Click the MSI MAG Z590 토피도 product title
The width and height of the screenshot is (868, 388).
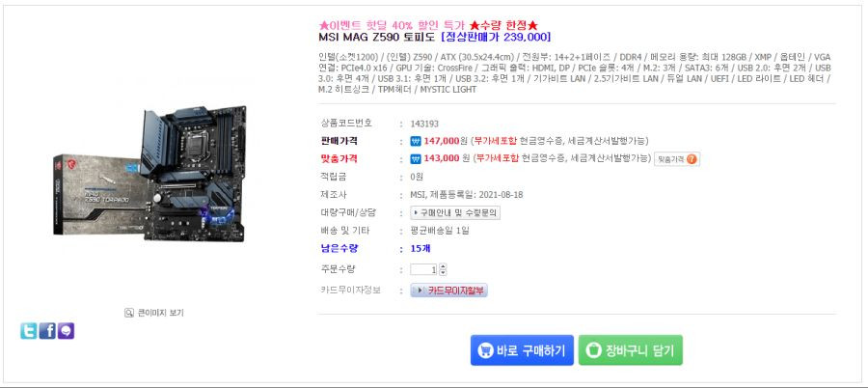click(377, 37)
